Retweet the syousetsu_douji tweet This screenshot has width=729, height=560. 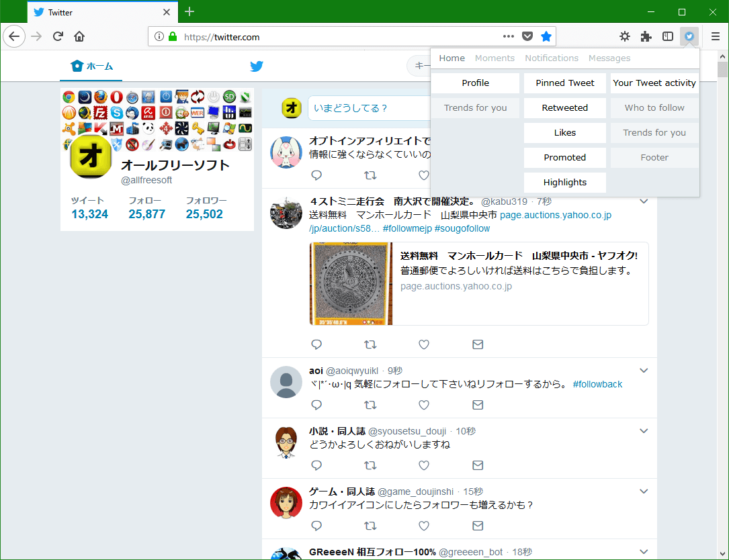point(370,465)
